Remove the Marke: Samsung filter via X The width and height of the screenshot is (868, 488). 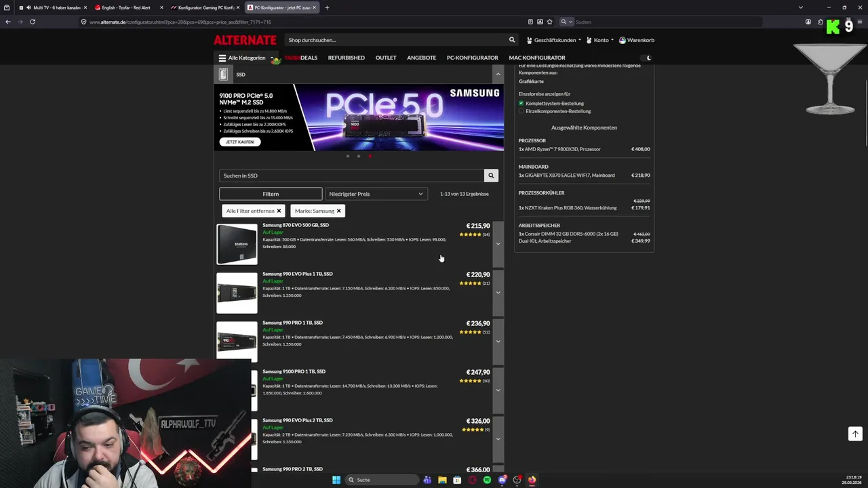[x=339, y=211]
